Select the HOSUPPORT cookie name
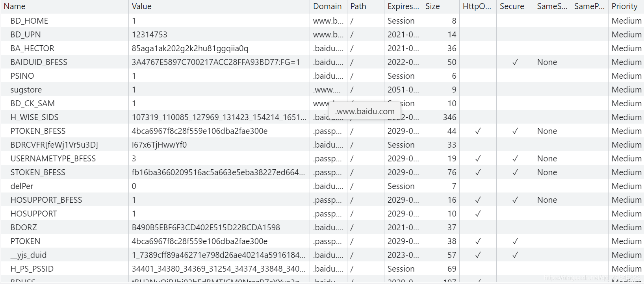This screenshot has width=644, height=285. click(34, 214)
